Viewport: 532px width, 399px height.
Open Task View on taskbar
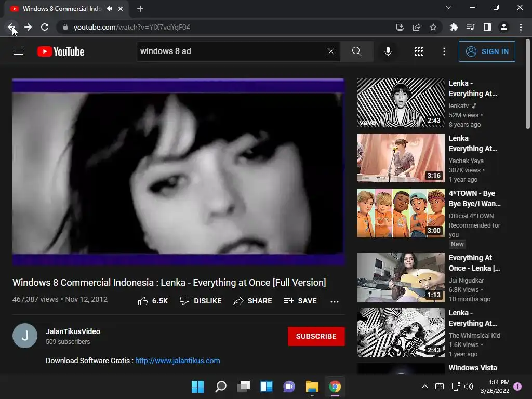[243, 387]
